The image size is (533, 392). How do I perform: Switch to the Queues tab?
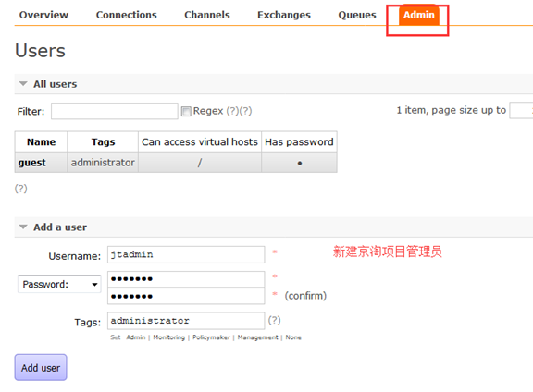357,15
